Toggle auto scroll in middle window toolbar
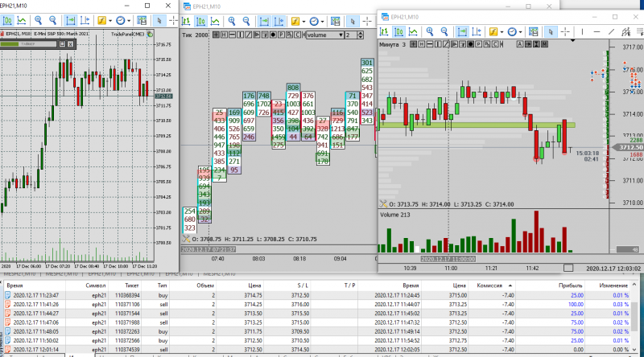 (x=264, y=22)
